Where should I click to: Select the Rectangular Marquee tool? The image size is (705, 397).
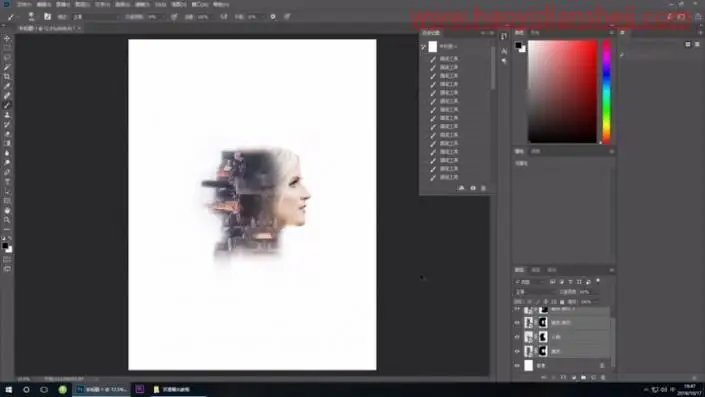coord(7,48)
